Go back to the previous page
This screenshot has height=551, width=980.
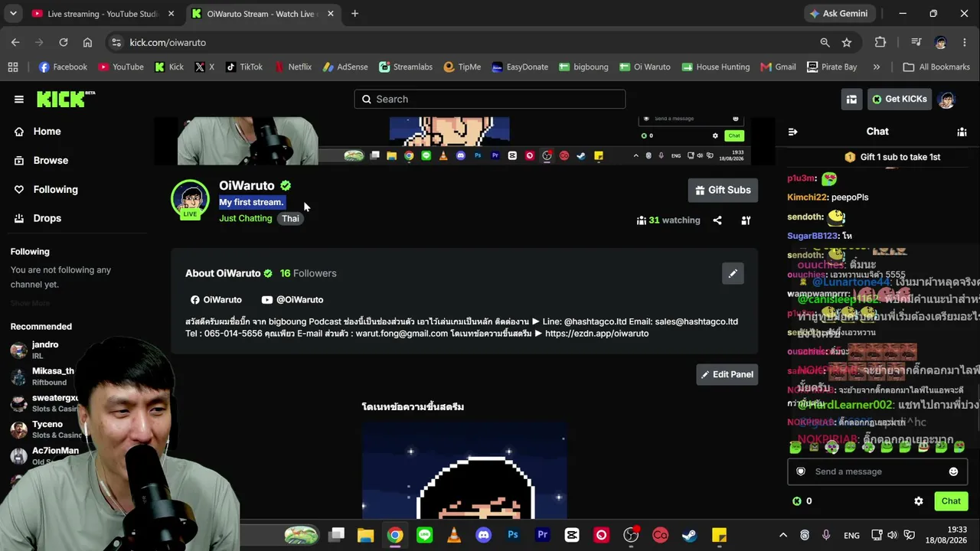tap(15, 42)
